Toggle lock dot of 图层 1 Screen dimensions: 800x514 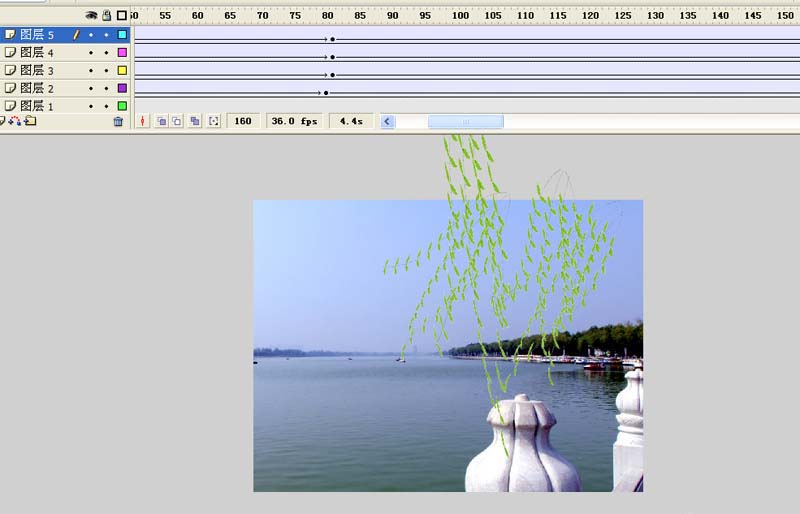click(x=106, y=106)
